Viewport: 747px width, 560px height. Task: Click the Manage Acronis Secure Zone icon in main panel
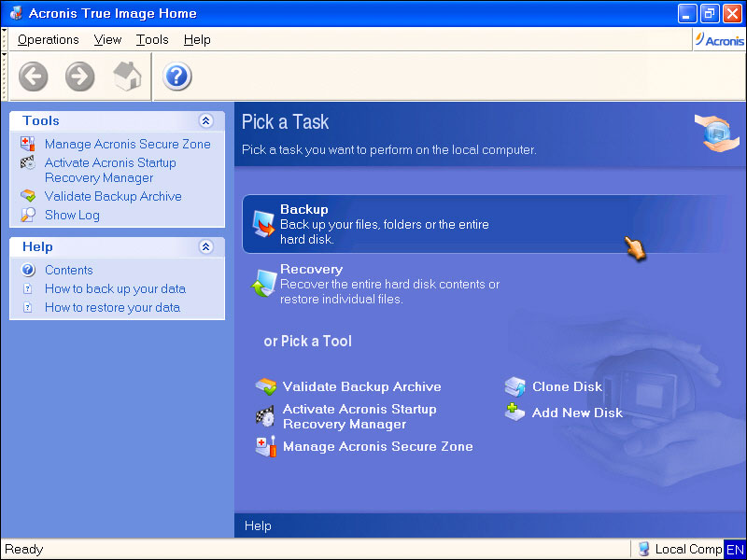tap(265, 446)
